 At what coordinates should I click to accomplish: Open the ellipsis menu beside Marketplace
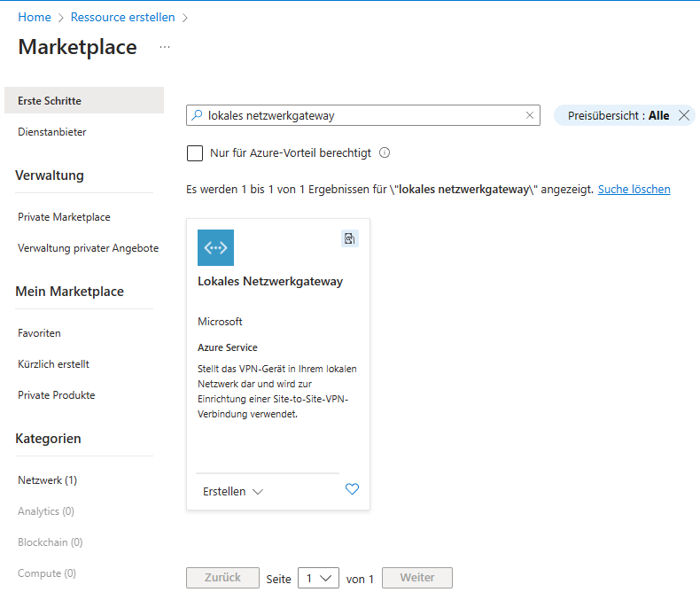(165, 47)
